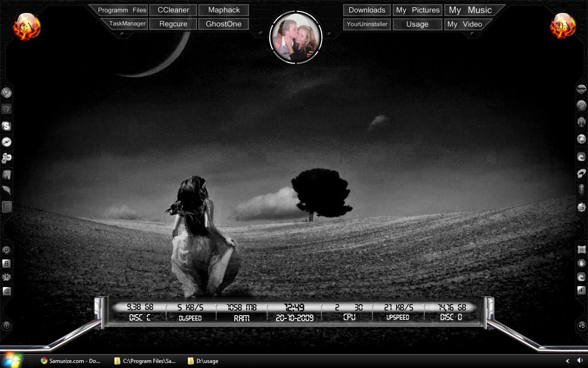Viewport: 588px width, 368px height.
Task: Open the Usage shortcut
Action: click(x=418, y=24)
